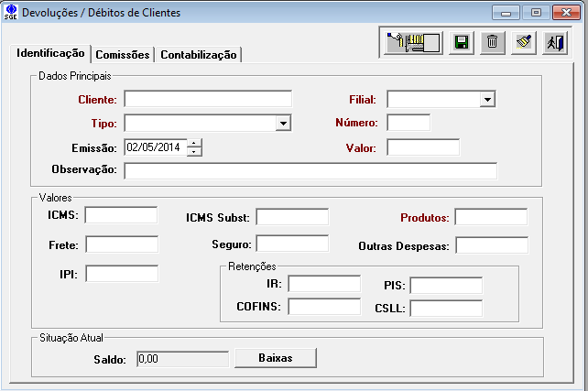Expand the Filial dropdown
The height and width of the screenshot is (391, 588).
click(487, 99)
